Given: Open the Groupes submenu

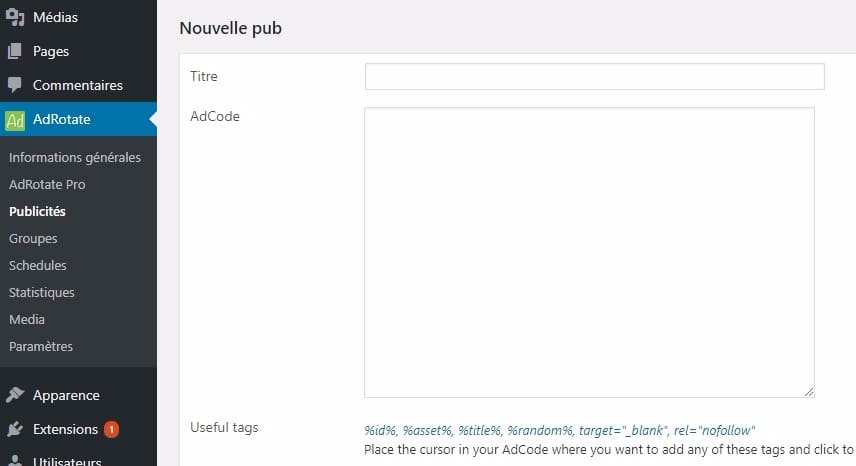Looking at the screenshot, I should pyautogui.click(x=33, y=238).
